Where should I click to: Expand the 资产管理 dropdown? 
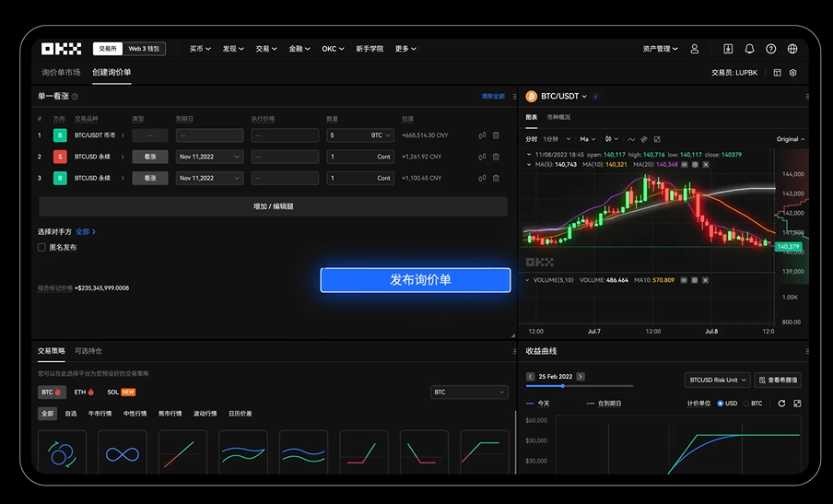point(661,49)
